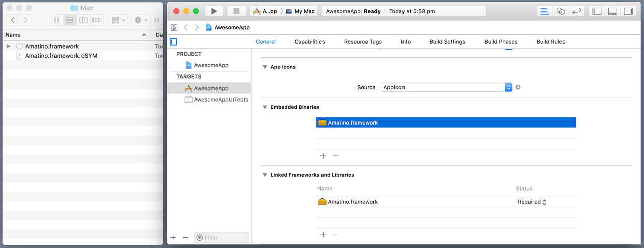This screenshot has height=248, width=644.
Task: Open the Finder arrange-by dropdown
Action: (x=118, y=20)
